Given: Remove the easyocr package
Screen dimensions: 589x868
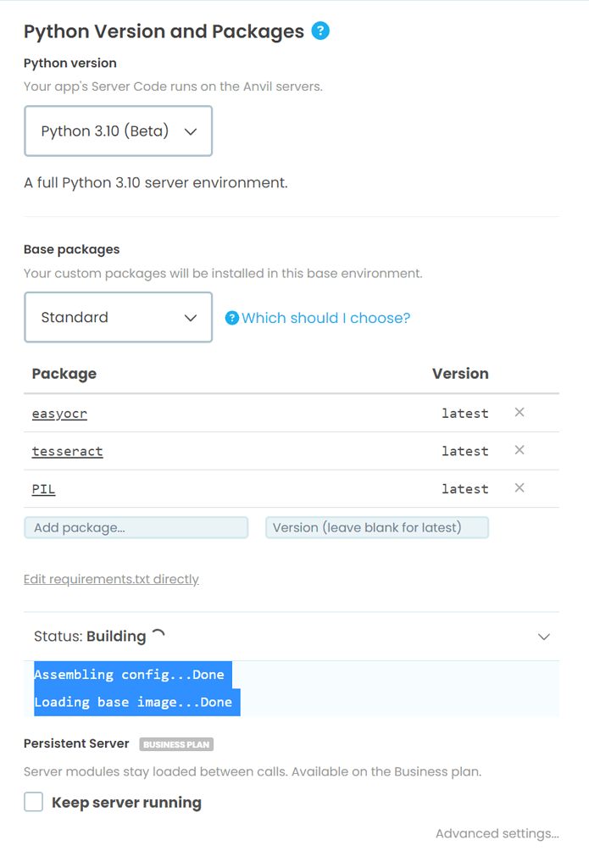Looking at the screenshot, I should click(x=520, y=413).
